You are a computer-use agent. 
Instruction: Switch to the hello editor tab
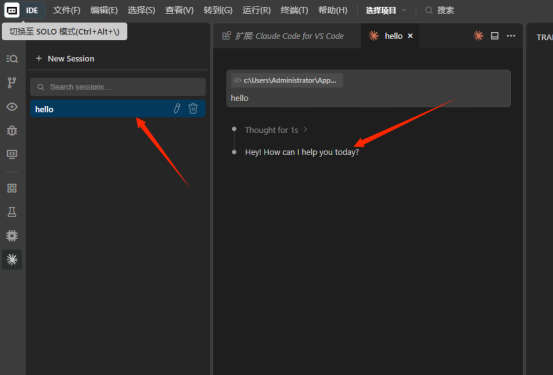tap(390, 36)
